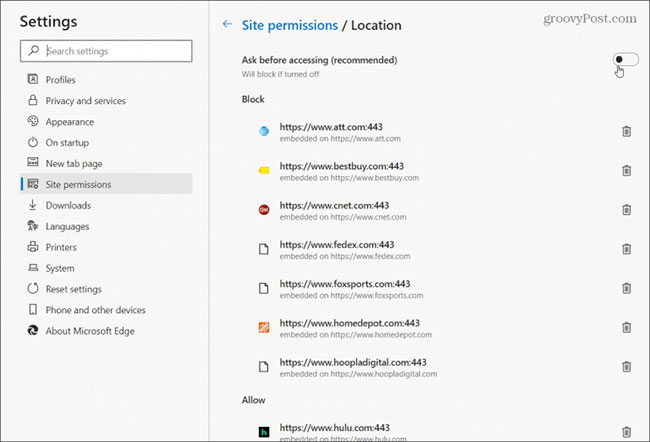650x442 pixels.
Task: Click the Search settings field
Action: 106,51
